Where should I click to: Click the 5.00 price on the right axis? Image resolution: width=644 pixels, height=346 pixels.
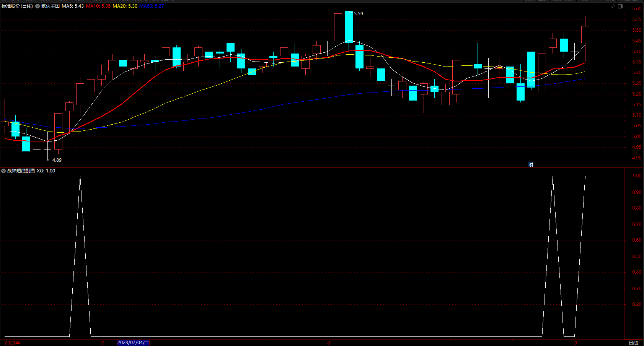637,136
